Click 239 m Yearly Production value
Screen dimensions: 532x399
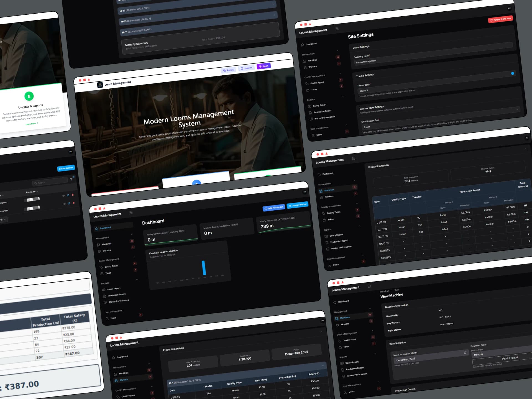(x=267, y=226)
